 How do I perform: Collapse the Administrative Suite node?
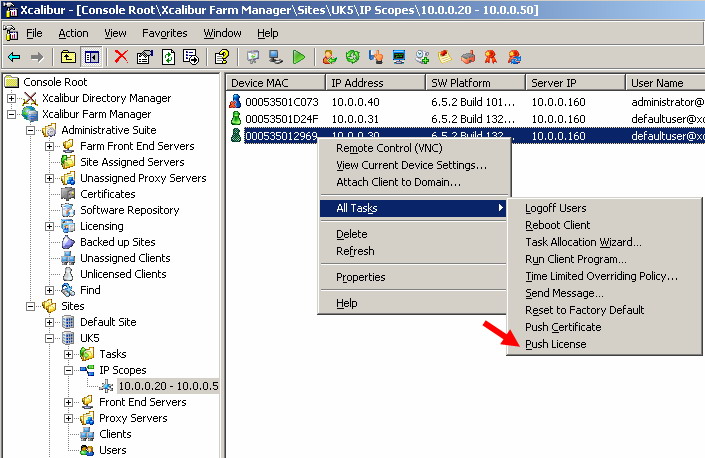(30, 130)
